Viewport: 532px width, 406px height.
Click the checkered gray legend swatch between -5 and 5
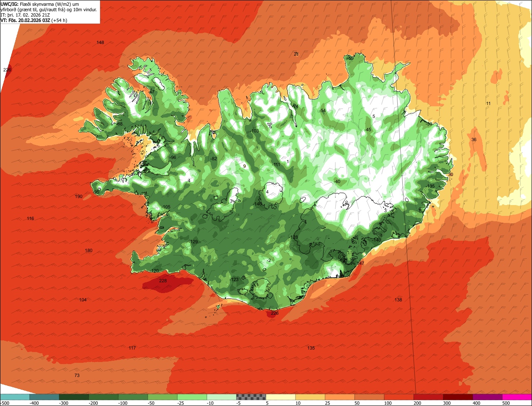point(251,397)
